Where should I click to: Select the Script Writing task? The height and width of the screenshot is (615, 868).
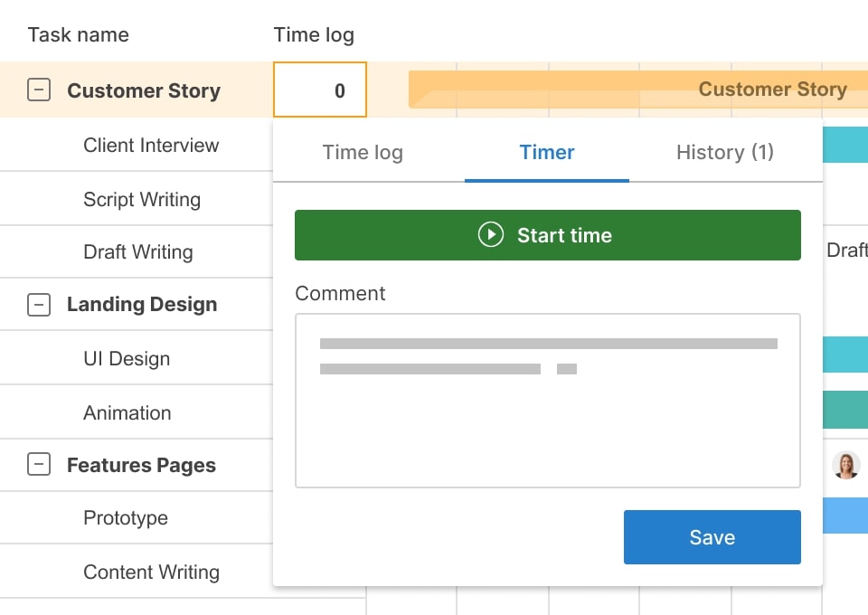coord(142,200)
